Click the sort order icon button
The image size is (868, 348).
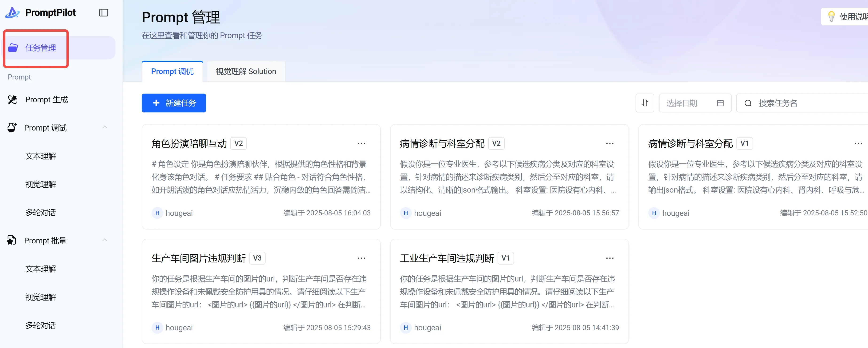coord(644,103)
